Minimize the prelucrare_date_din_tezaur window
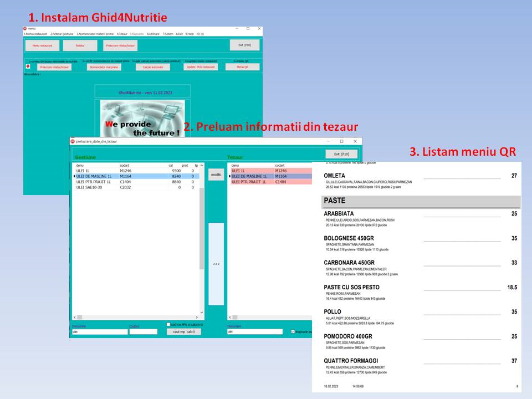 pyautogui.click(x=328, y=141)
